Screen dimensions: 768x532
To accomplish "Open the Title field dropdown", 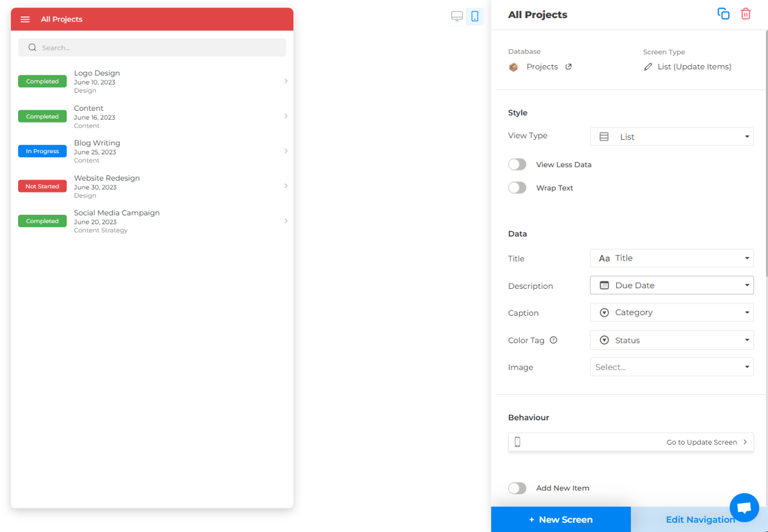I will pos(672,258).
